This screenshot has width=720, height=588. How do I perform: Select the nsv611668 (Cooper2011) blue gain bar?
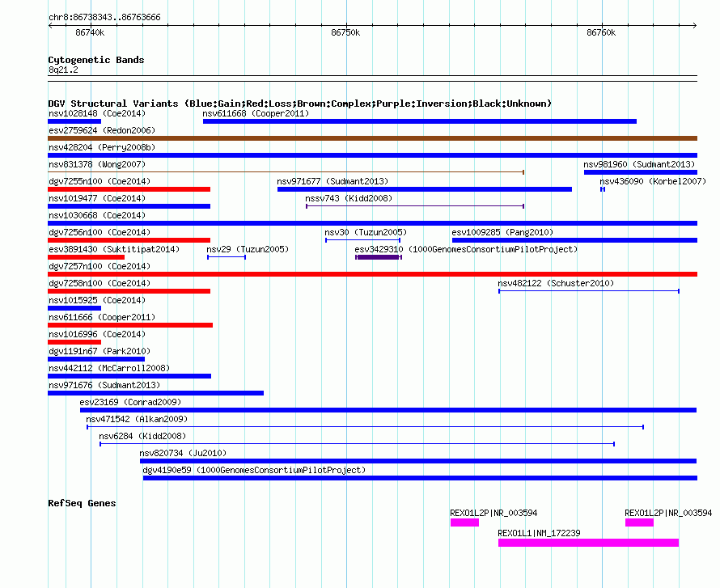420,121
